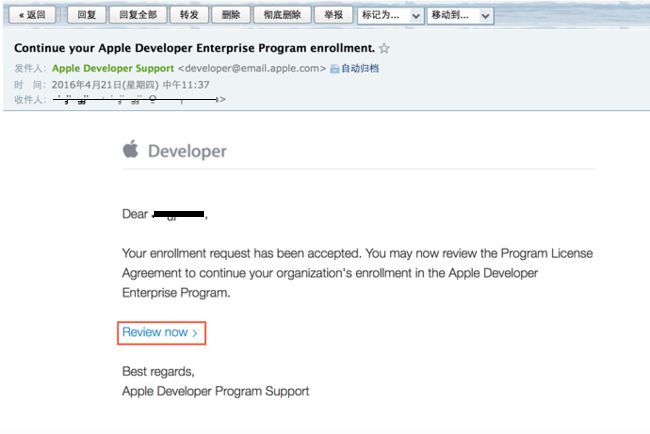Screen dimensions: 650x434
Task: Click sender name Apple Developer Support
Action: coord(113,68)
